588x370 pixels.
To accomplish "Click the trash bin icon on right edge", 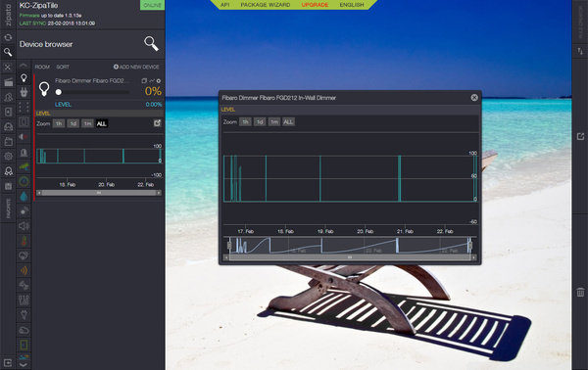I will [x=580, y=292].
